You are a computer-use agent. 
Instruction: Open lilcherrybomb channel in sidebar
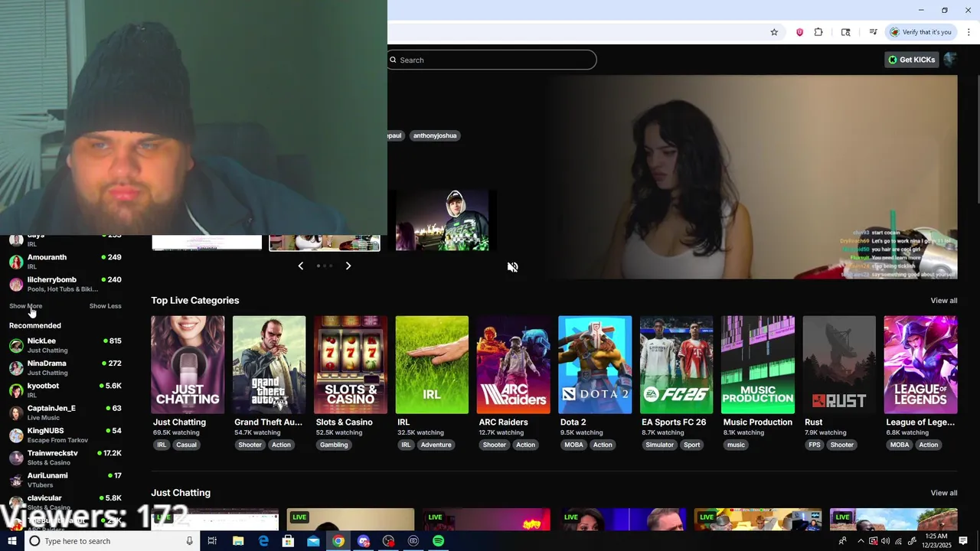pyautogui.click(x=65, y=284)
